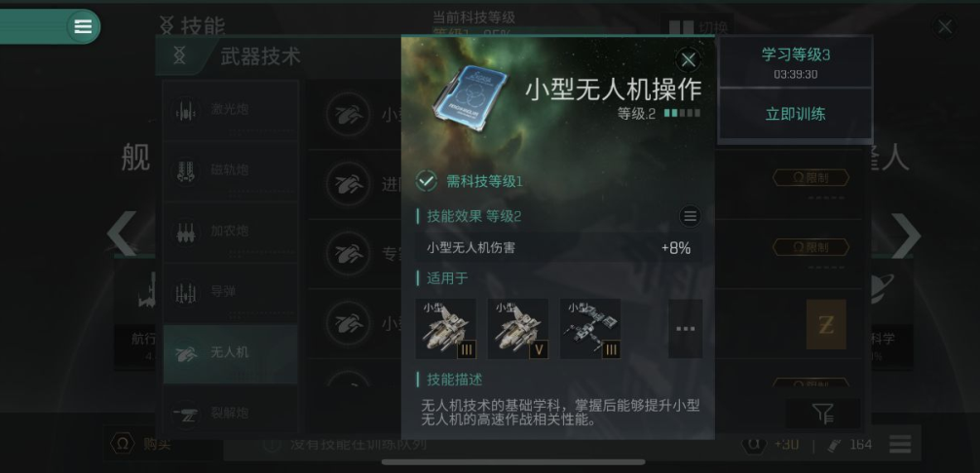
Task: Toggle the 需科技等级1 checkmark
Action: point(427,182)
